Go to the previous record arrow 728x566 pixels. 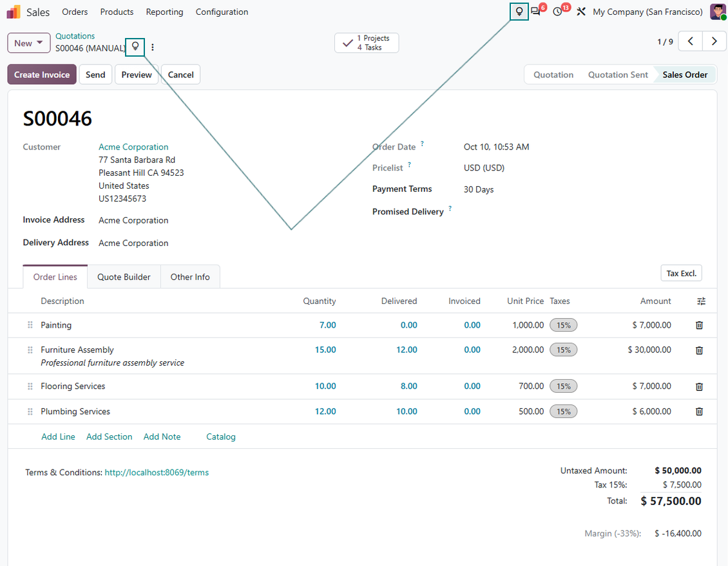pyautogui.click(x=691, y=41)
